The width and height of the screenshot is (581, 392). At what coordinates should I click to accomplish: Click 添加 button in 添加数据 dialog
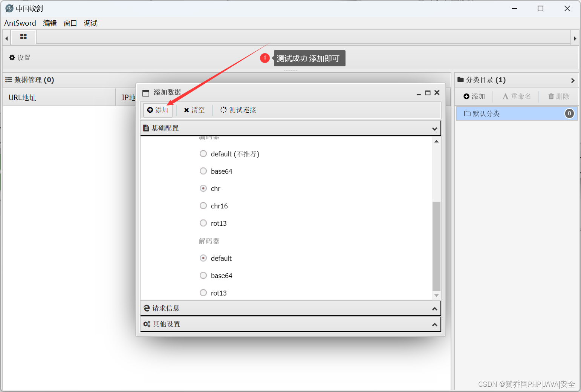(158, 110)
